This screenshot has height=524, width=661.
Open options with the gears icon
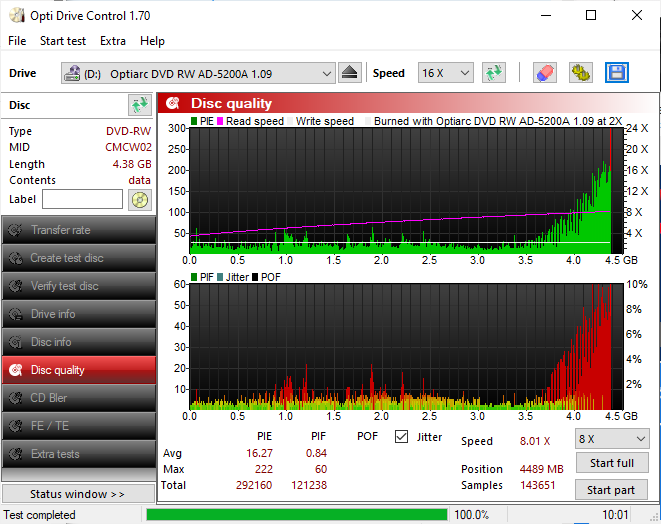(580, 73)
